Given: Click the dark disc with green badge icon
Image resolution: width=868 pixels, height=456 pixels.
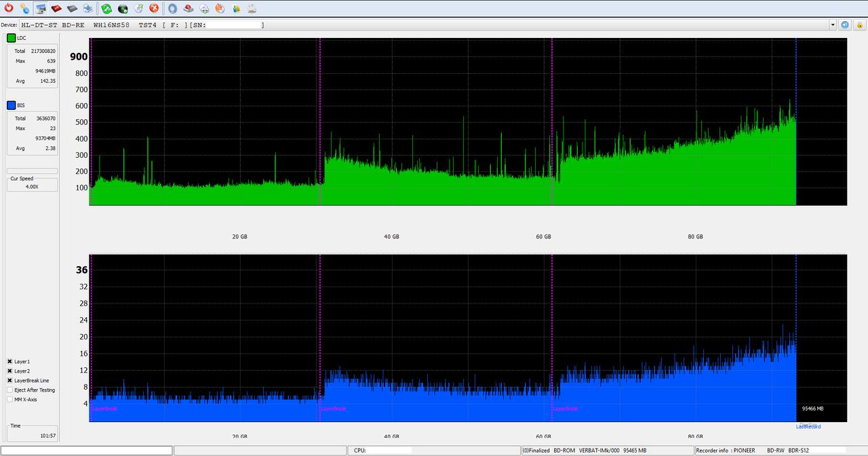Looking at the screenshot, I should (123, 8).
